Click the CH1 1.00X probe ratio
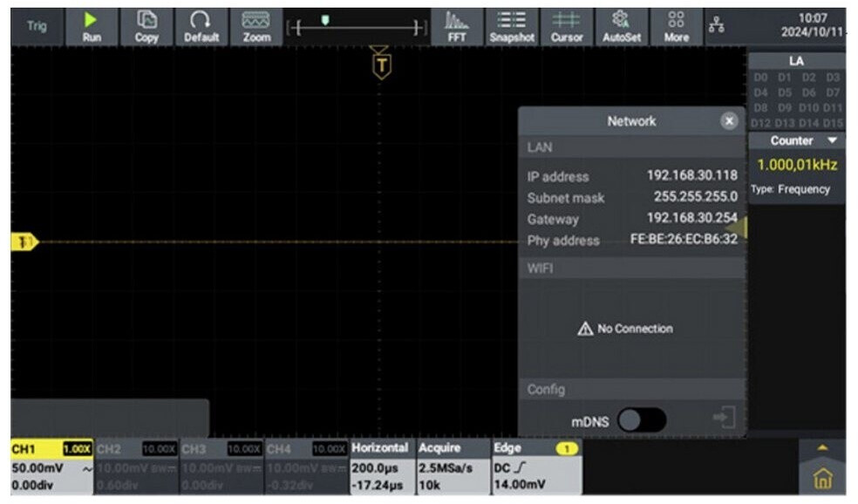 pyautogui.click(x=77, y=449)
